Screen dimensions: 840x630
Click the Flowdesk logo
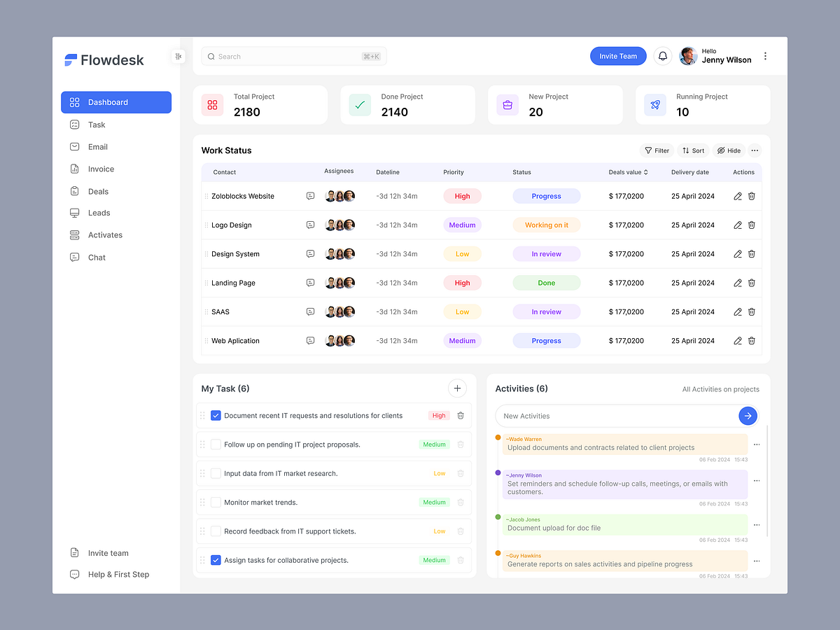coord(104,60)
